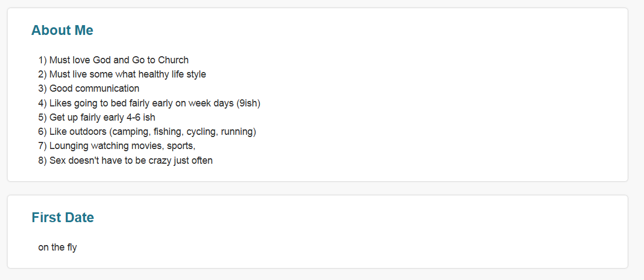
Task: Click the line "Good communication"
Action: click(94, 88)
